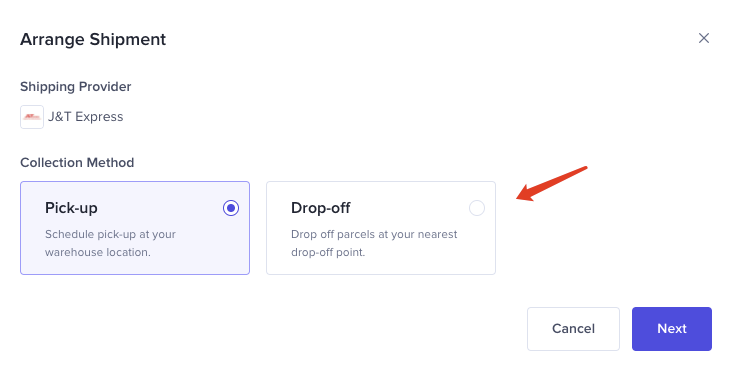The width and height of the screenshot is (733, 369).
Task: Click the Drop-off card title text
Action: pyautogui.click(x=321, y=208)
